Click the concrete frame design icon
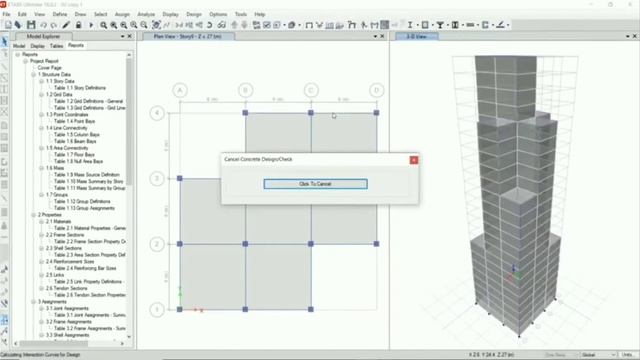640x360 pixels. 425,25
